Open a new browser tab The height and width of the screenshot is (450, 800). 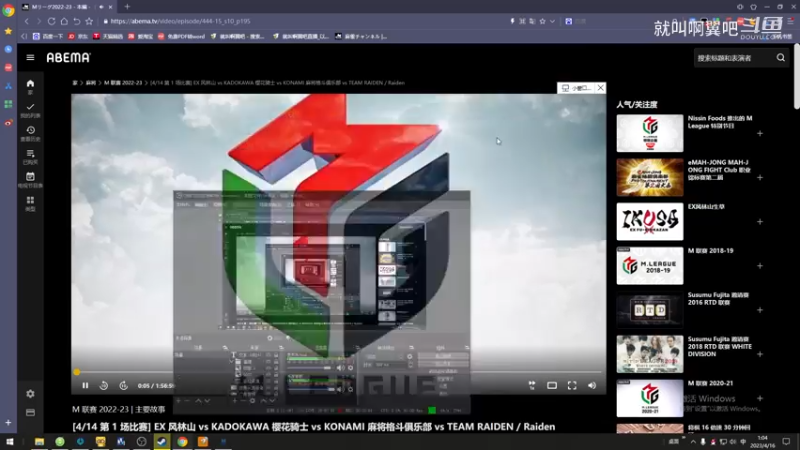point(127,7)
